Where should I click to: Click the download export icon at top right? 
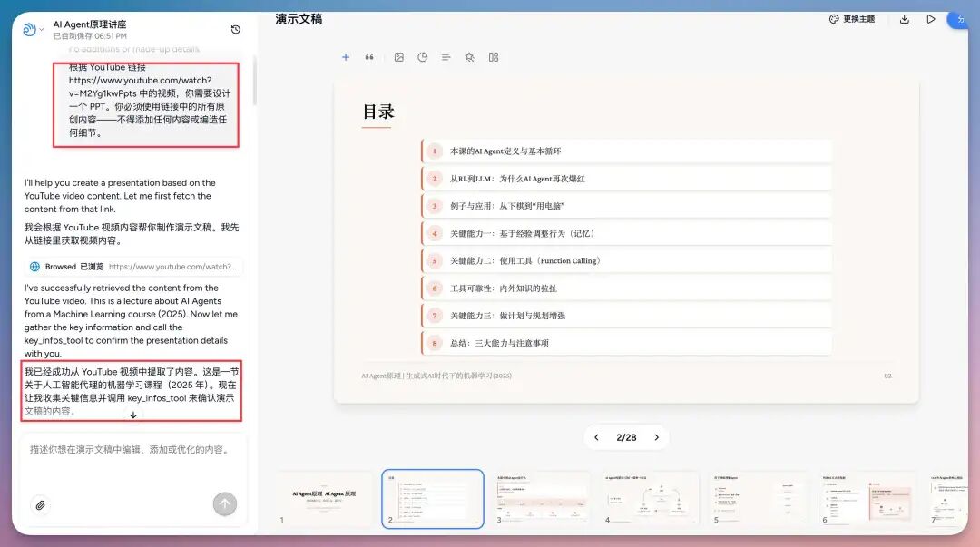tap(904, 19)
